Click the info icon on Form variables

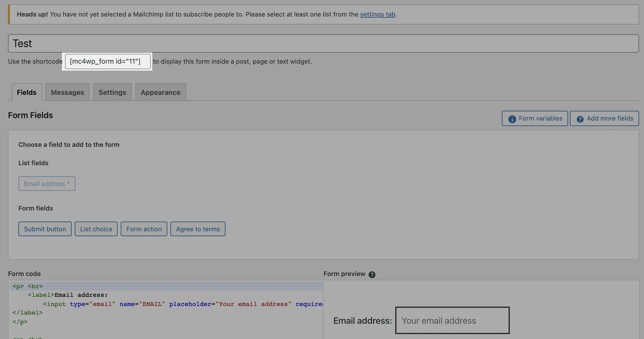pos(512,119)
